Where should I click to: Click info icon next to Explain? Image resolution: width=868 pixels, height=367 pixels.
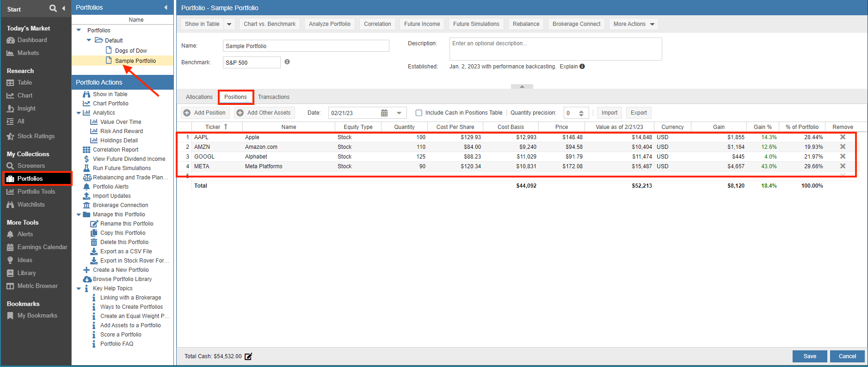pos(582,67)
